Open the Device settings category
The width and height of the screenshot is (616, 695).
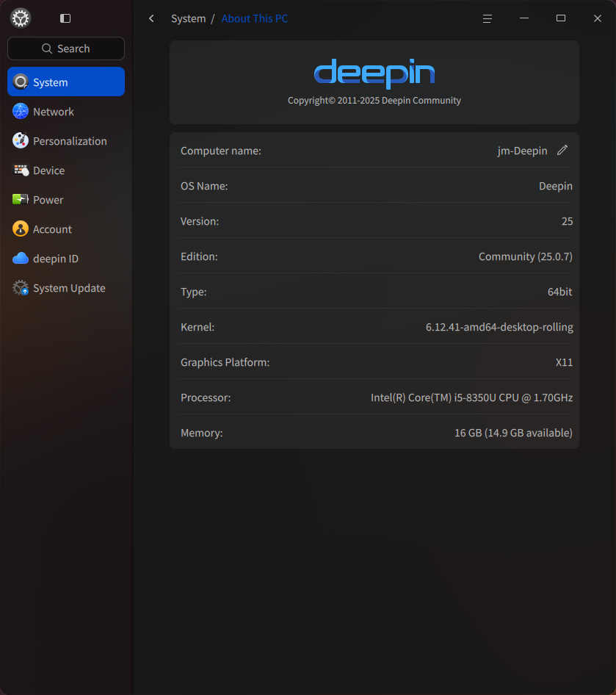click(48, 170)
